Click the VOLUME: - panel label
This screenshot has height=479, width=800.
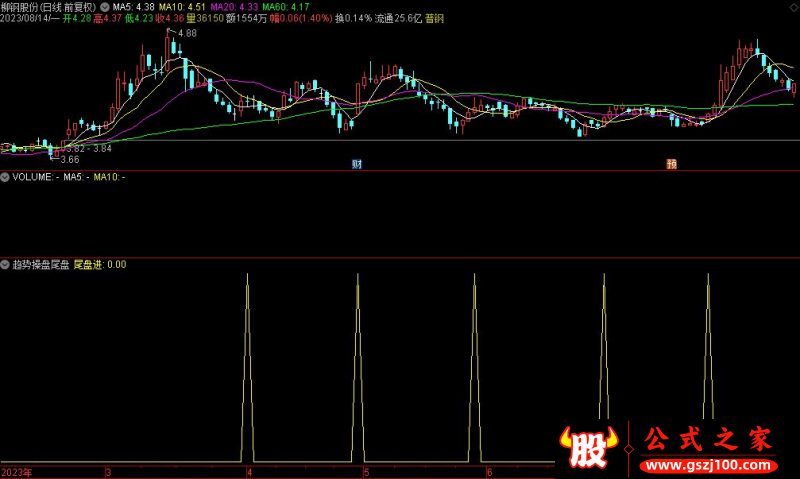point(35,177)
